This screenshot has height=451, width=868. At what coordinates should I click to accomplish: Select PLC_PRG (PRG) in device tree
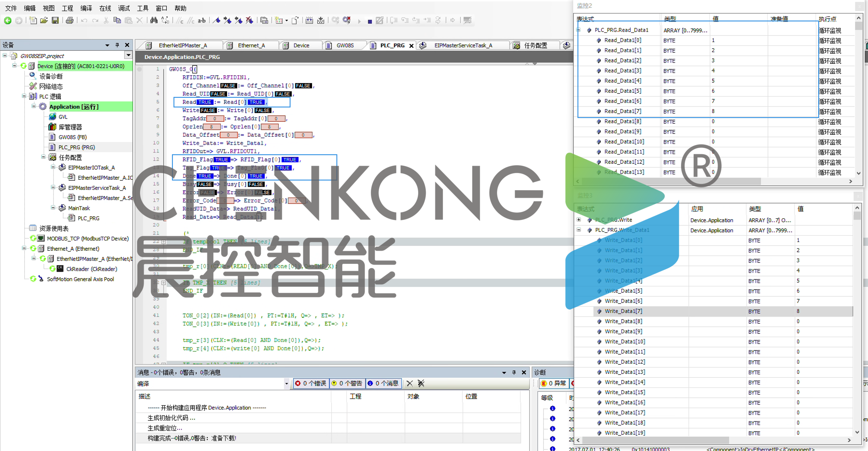tap(77, 147)
